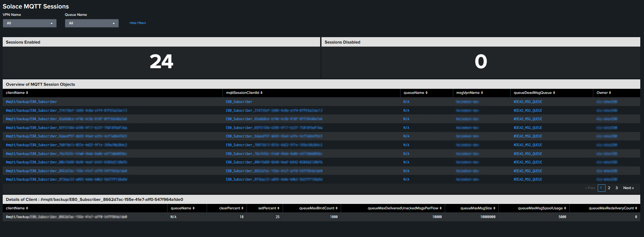Sort by queueMaxDeliveredUnackedMsgsPerFlow column
The height and width of the screenshot is (237, 644).
click(x=405, y=208)
